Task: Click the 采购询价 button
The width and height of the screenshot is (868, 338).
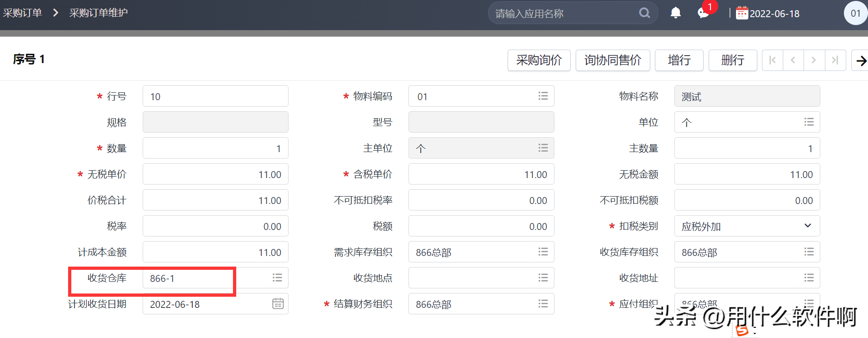Action: 539,60
